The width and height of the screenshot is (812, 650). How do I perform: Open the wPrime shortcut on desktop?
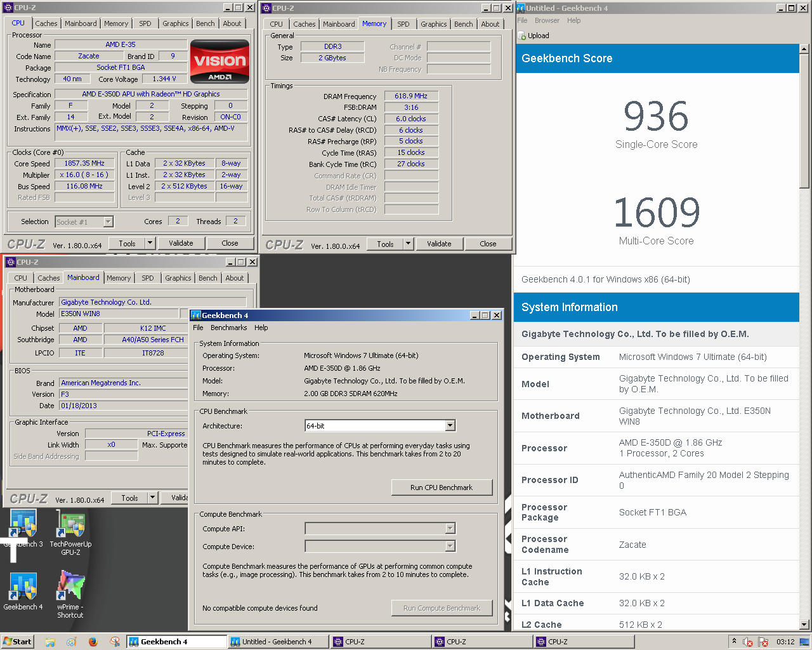tap(70, 594)
